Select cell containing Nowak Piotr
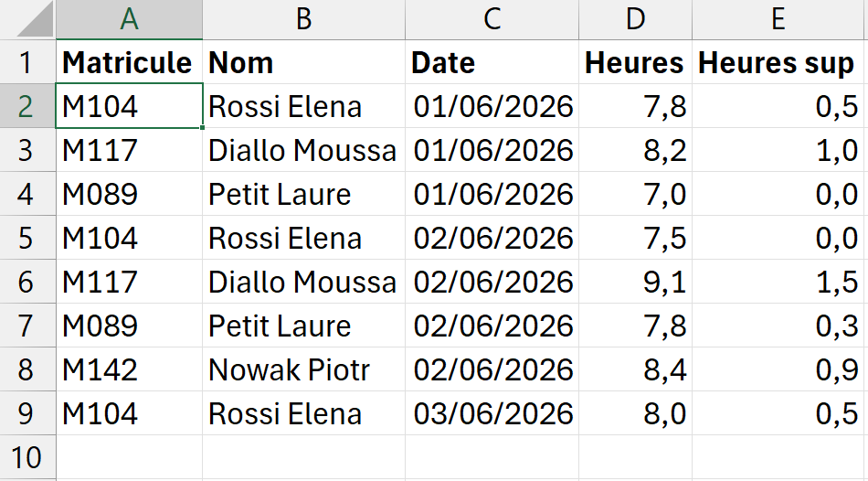The width and height of the screenshot is (868, 481). pyautogui.click(x=304, y=369)
